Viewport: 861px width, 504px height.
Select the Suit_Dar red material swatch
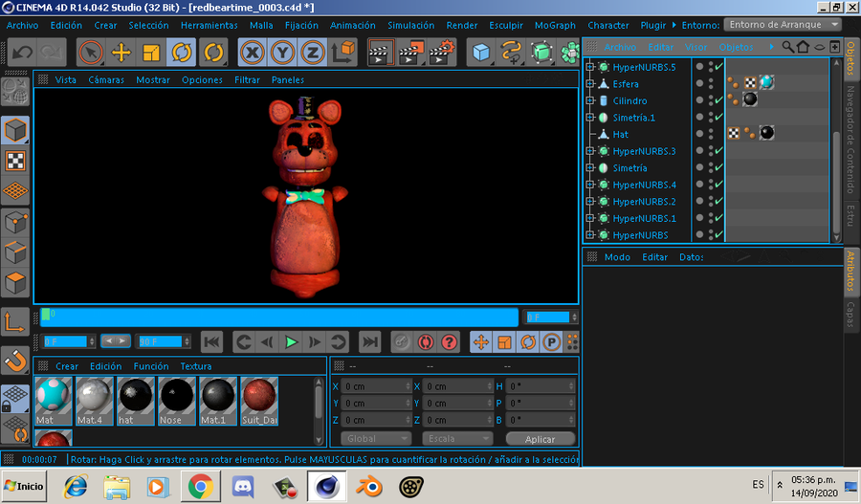[259, 402]
